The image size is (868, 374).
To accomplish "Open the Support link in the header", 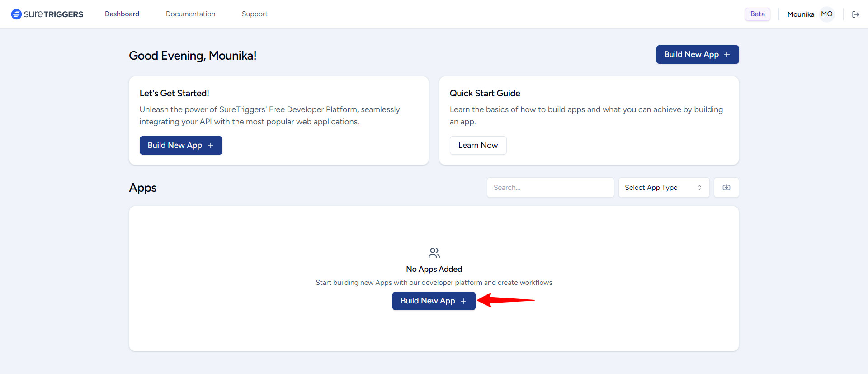I will click(255, 14).
